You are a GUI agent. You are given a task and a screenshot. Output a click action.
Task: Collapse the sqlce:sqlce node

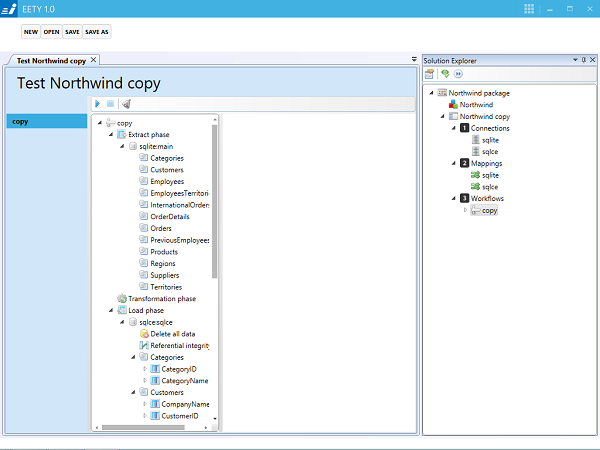(x=122, y=322)
